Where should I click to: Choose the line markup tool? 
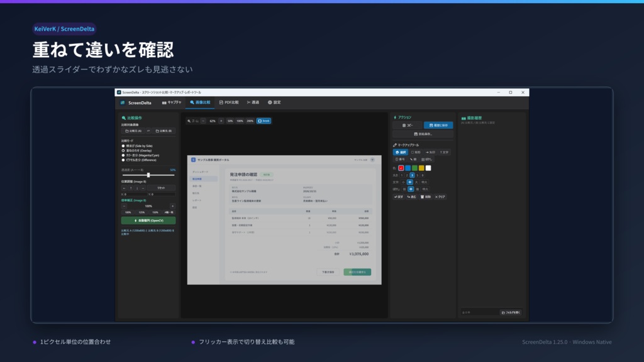click(x=413, y=159)
